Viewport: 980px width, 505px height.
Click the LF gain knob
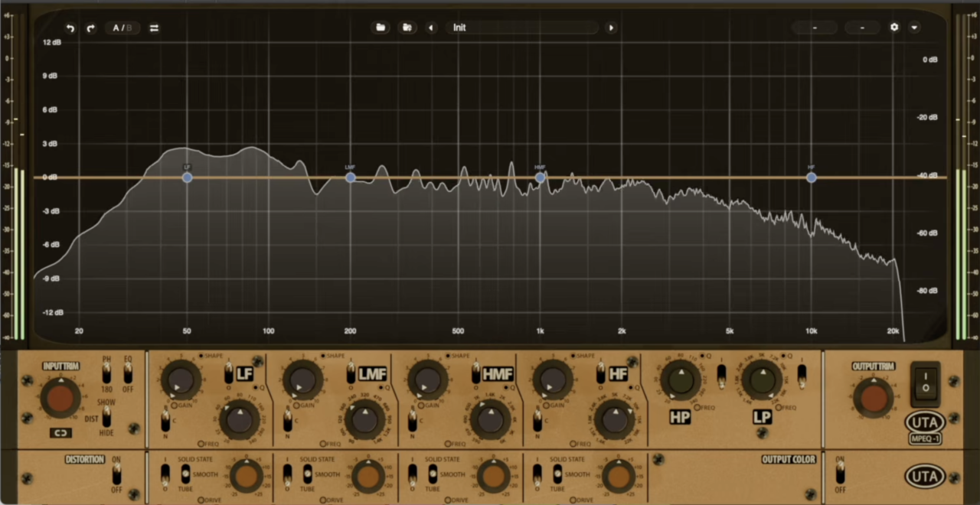tap(181, 380)
